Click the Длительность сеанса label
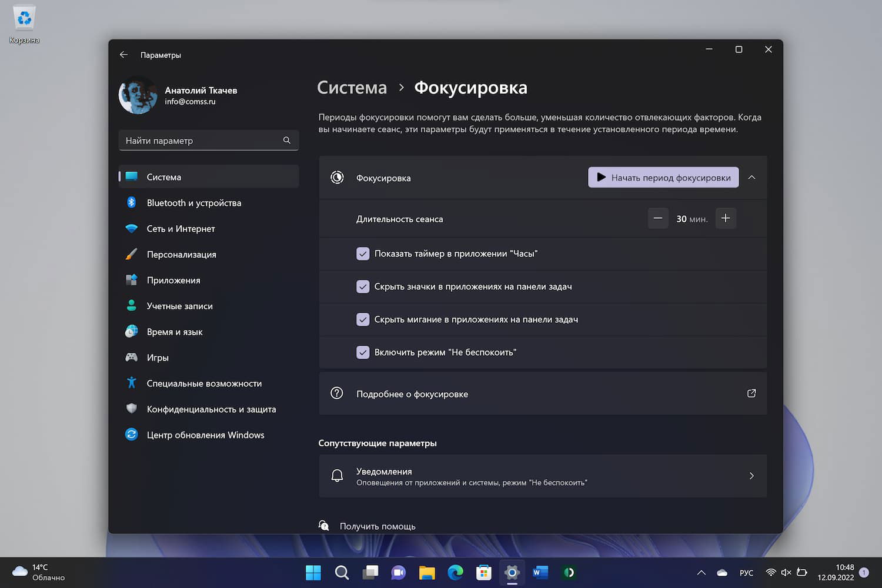Viewport: 882px width, 588px height. (400, 219)
